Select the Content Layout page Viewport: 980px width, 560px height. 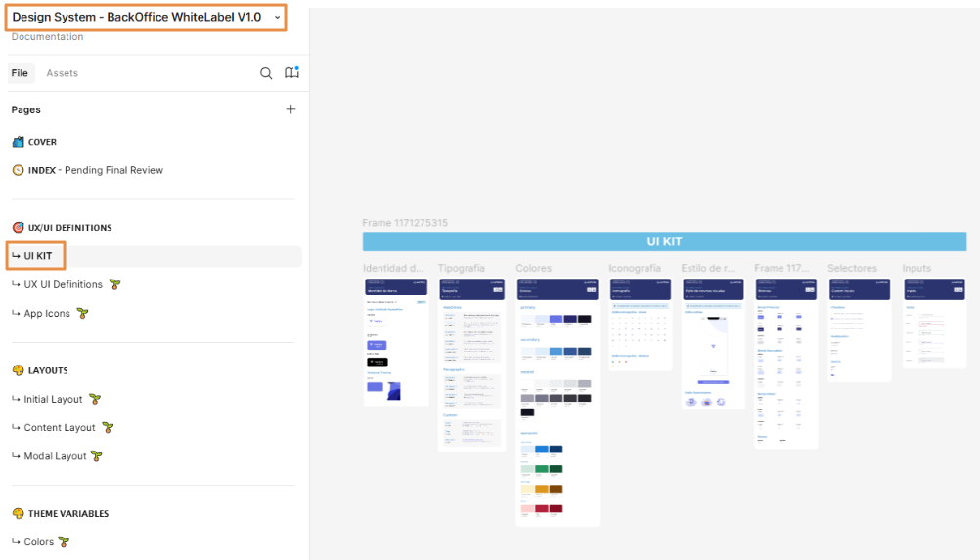click(60, 428)
